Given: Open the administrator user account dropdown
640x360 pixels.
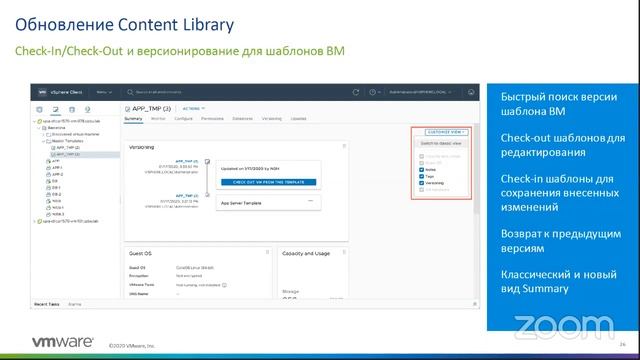Looking at the screenshot, I should point(420,92).
